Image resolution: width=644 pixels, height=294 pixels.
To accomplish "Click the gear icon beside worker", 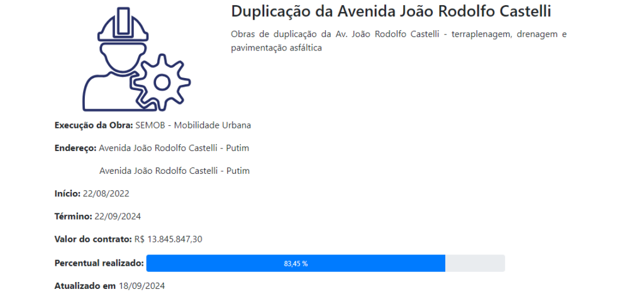I will pyautogui.click(x=162, y=82).
